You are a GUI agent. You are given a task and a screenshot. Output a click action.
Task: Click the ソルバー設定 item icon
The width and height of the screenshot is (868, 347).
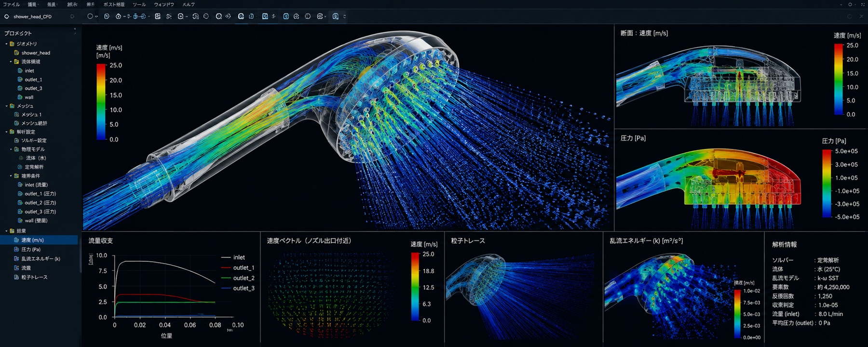pyautogui.click(x=17, y=140)
